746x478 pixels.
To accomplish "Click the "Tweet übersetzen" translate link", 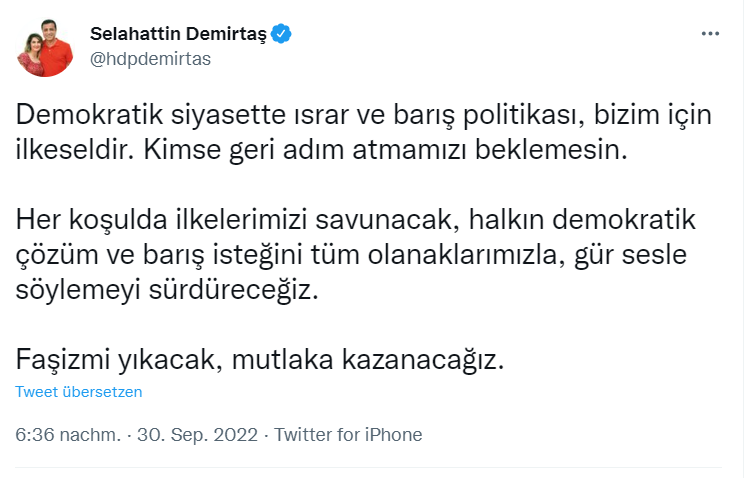I will 79,392.
